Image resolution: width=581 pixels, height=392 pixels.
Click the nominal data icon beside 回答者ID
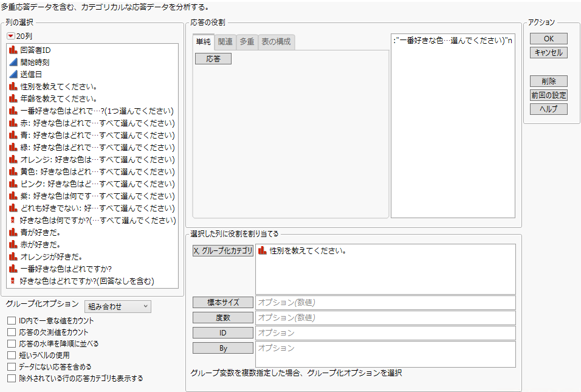tap(12, 49)
